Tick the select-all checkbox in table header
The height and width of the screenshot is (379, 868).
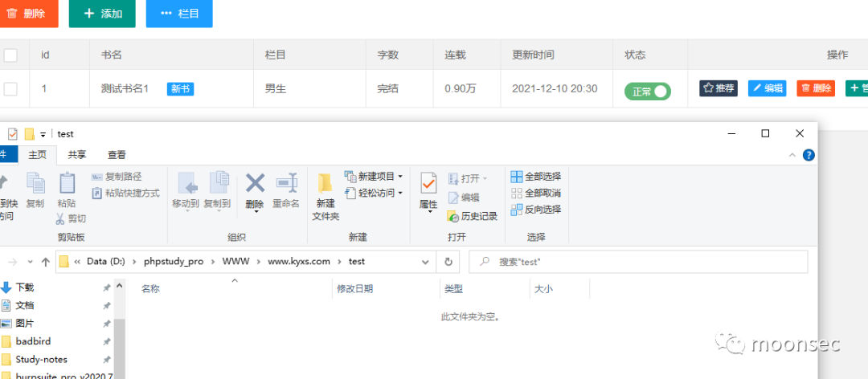pos(10,55)
